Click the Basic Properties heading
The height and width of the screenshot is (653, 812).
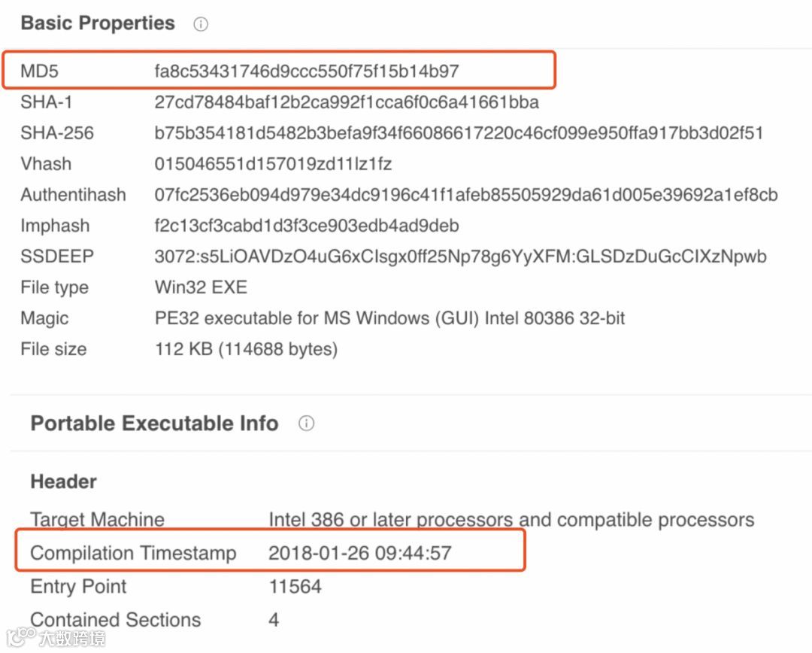tap(98, 23)
